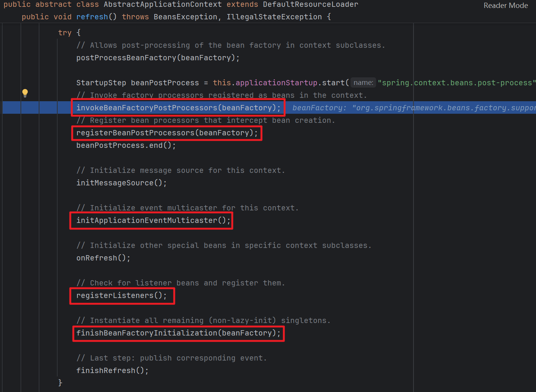Toggle Reader Mode off
The height and width of the screenshot is (392, 536).
click(506, 5)
